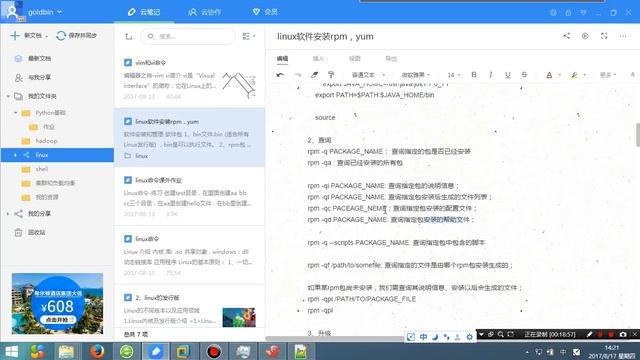This screenshot has width=640, height=360.
Task: Select the 插入 editor tab
Action: pyautogui.click(x=318, y=59)
